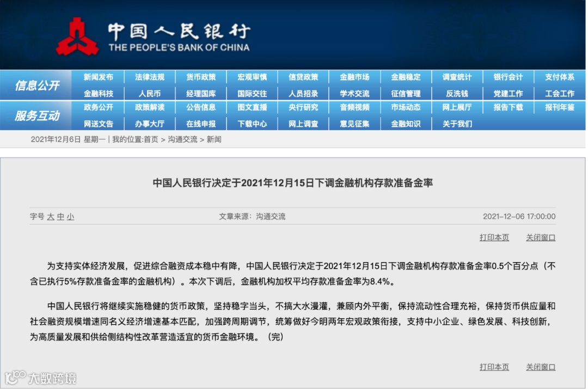Open 市场动态 section
Viewport: 588px width, 389px height.
[406, 107]
